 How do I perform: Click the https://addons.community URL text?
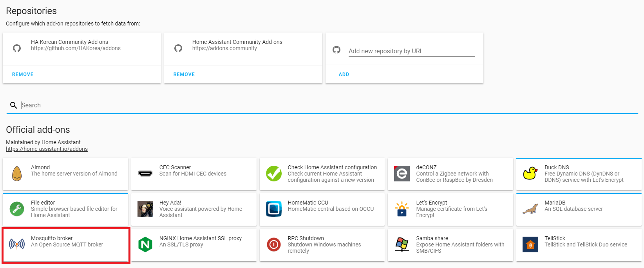(224, 48)
